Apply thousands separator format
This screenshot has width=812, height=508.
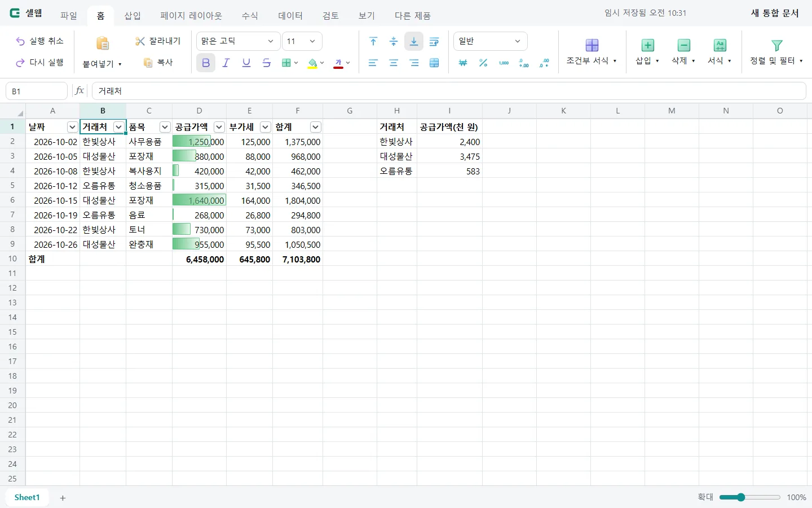click(504, 63)
